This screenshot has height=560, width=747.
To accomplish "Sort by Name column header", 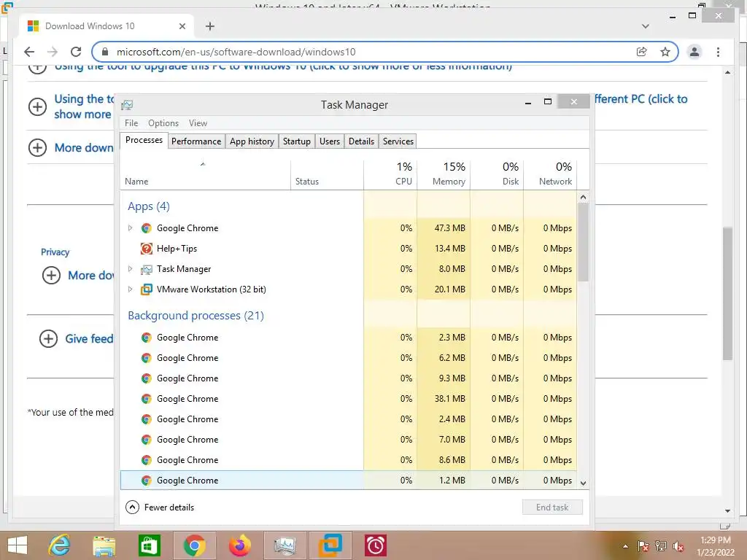I will (205, 174).
